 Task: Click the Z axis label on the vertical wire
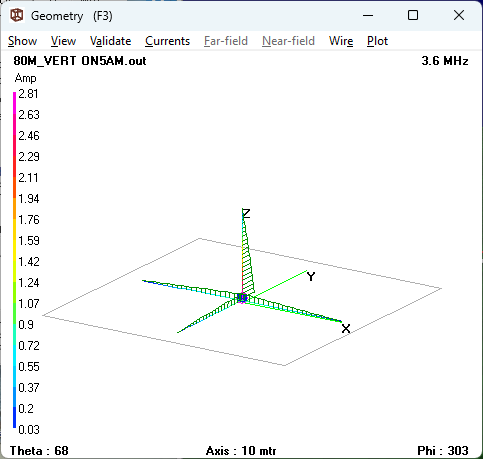coord(246,214)
